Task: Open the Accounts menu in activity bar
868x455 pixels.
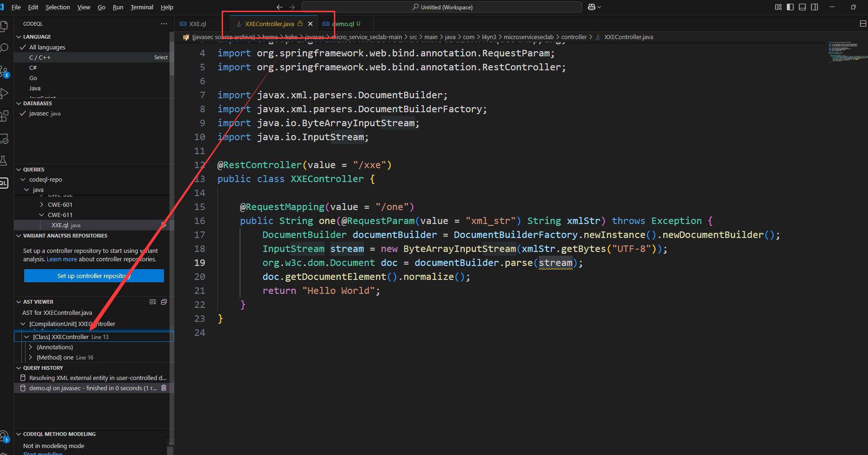Action: 4,436
